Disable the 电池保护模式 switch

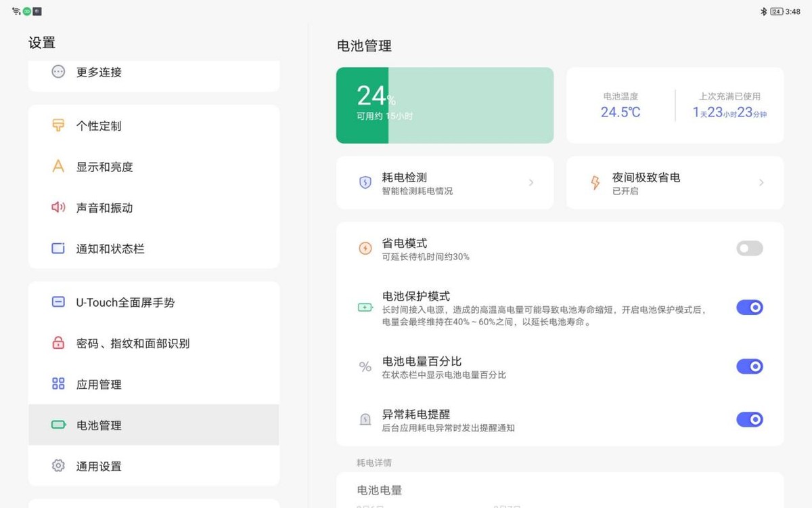749,307
